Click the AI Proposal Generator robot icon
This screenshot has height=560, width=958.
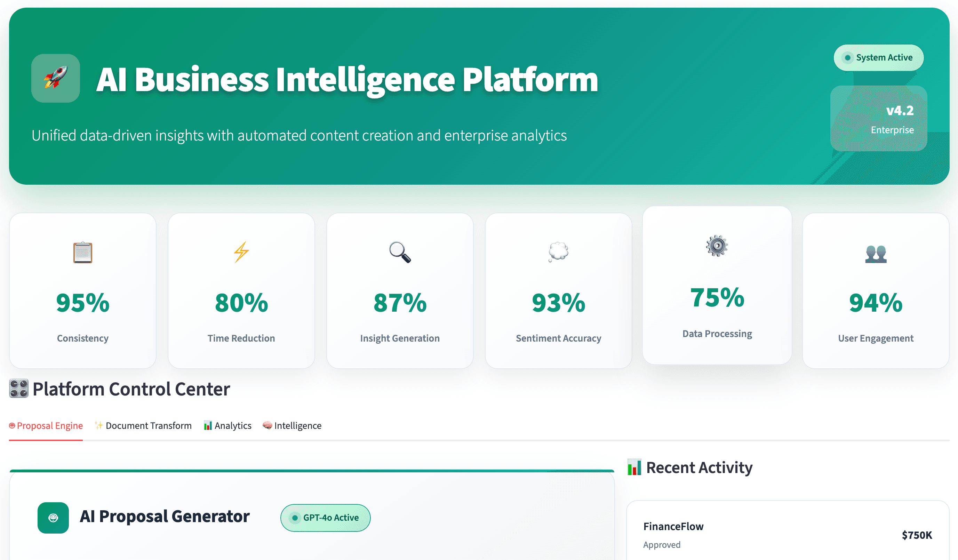tap(53, 518)
